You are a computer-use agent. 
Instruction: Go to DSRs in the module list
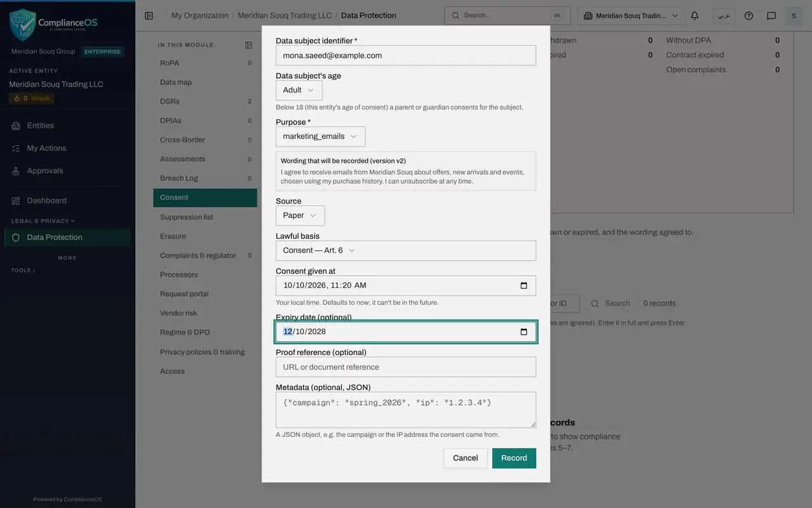click(x=206, y=101)
